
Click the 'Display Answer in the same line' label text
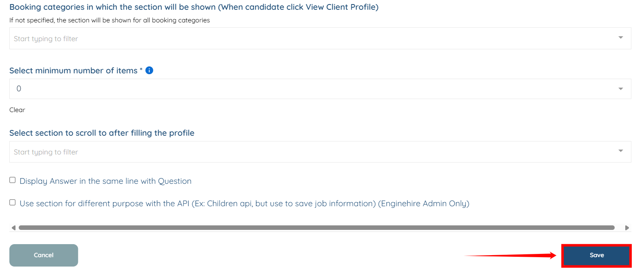tap(106, 181)
